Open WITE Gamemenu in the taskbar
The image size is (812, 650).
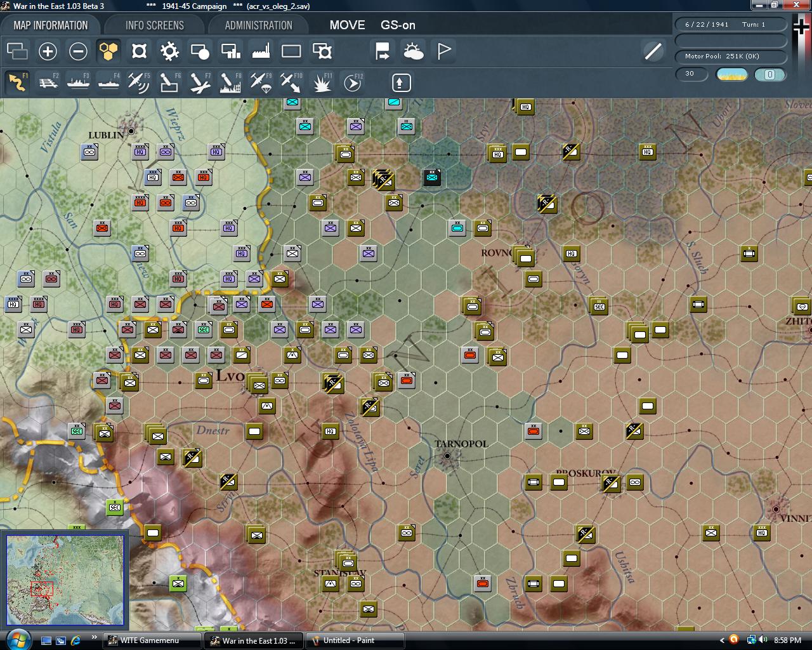coord(152,640)
